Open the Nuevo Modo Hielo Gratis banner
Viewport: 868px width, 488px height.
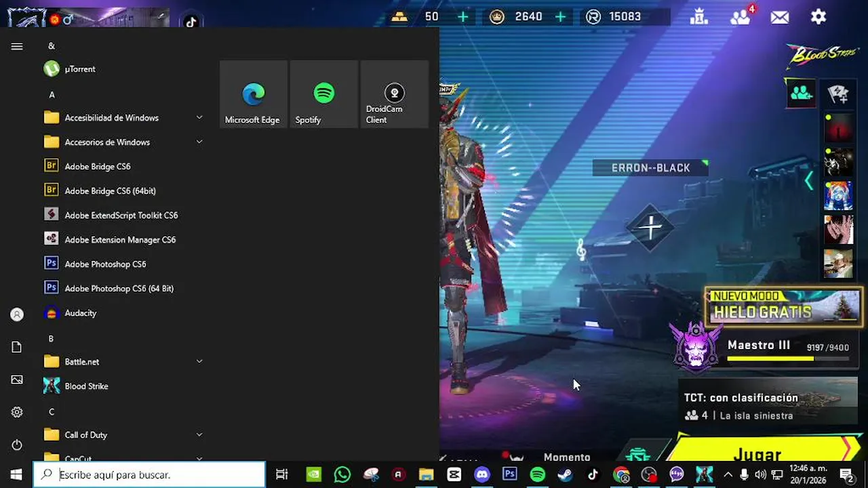(x=784, y=307)
